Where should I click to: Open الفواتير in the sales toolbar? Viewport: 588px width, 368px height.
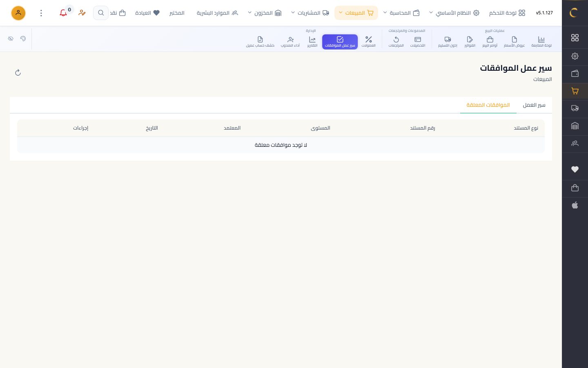470,42
